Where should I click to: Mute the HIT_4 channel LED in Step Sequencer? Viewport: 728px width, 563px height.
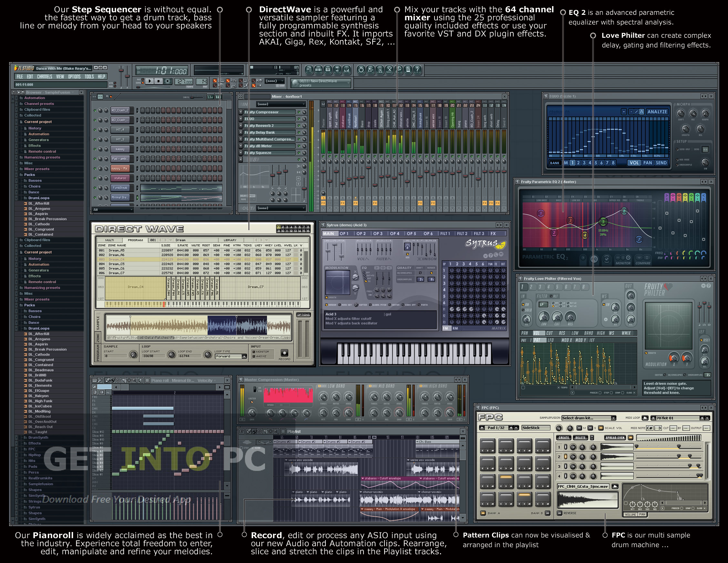95,130
